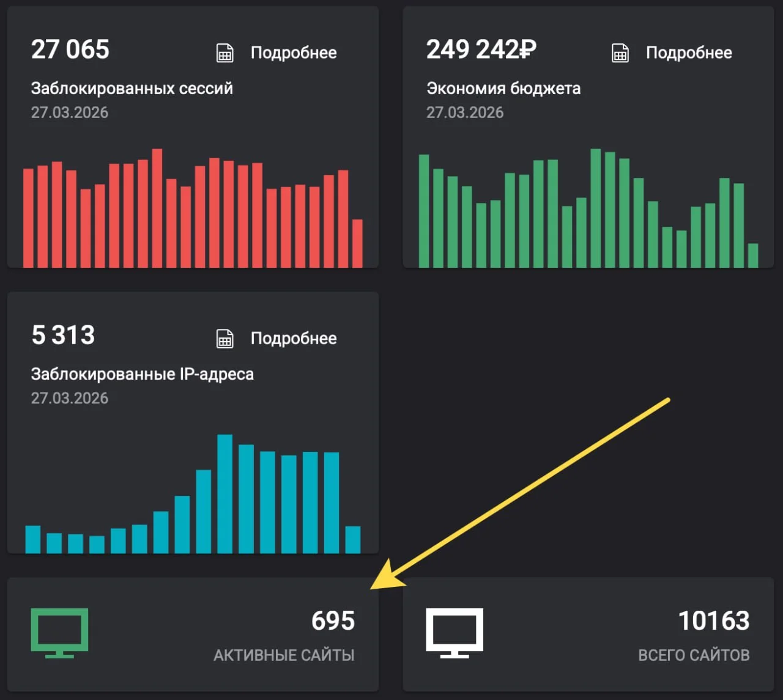Screen dimensions: 783x700
Task: Select the tallest blue bar in IP chart
Action: point(225,494)
